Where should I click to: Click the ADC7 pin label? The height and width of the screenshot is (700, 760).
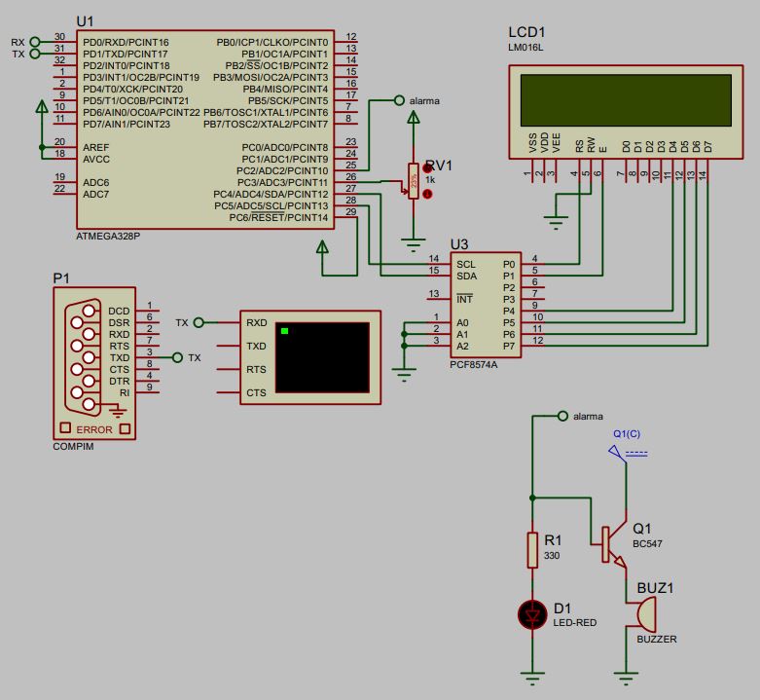pyautogui.click(x=96, y=194)
